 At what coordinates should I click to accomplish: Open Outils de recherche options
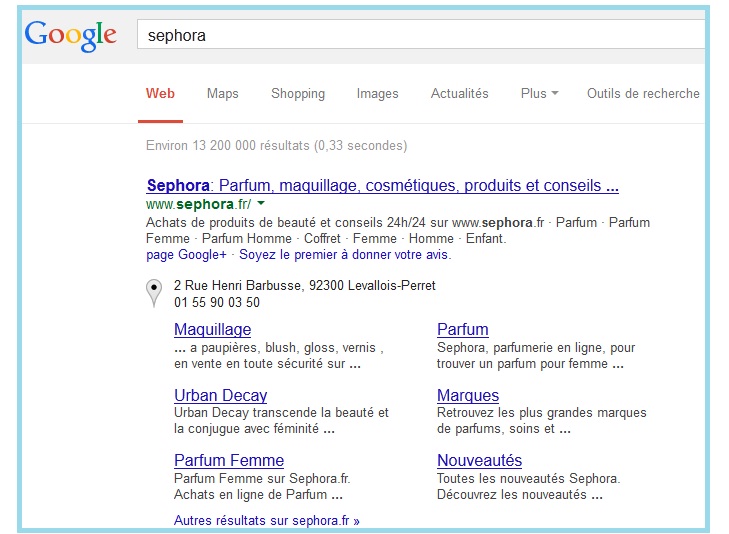click(643, 94)
